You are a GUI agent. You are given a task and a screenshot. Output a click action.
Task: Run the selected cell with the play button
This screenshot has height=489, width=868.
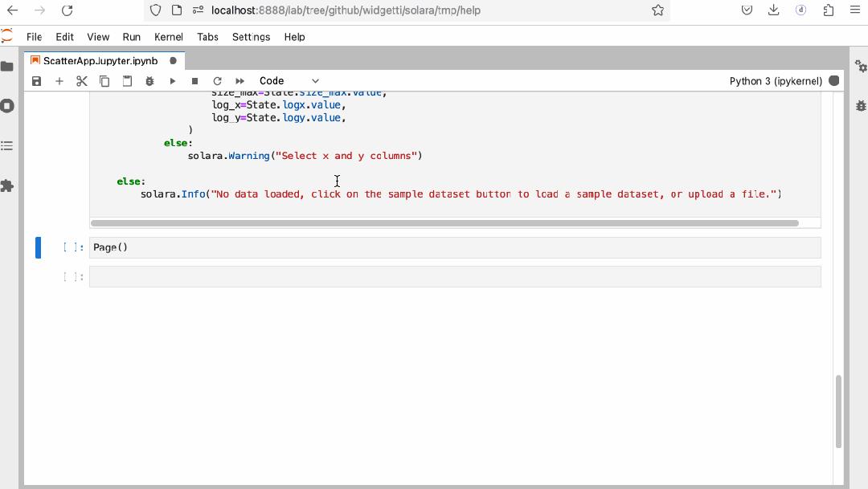[172, 80]
